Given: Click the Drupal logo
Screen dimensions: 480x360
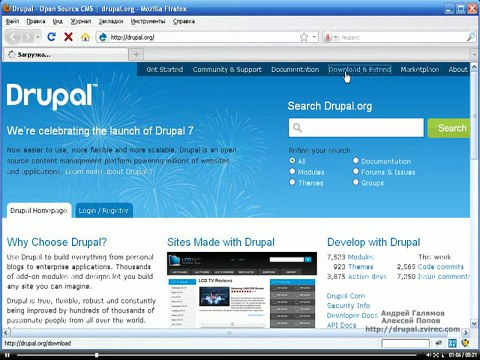Looking at the screenshot, I should point(52,96).
